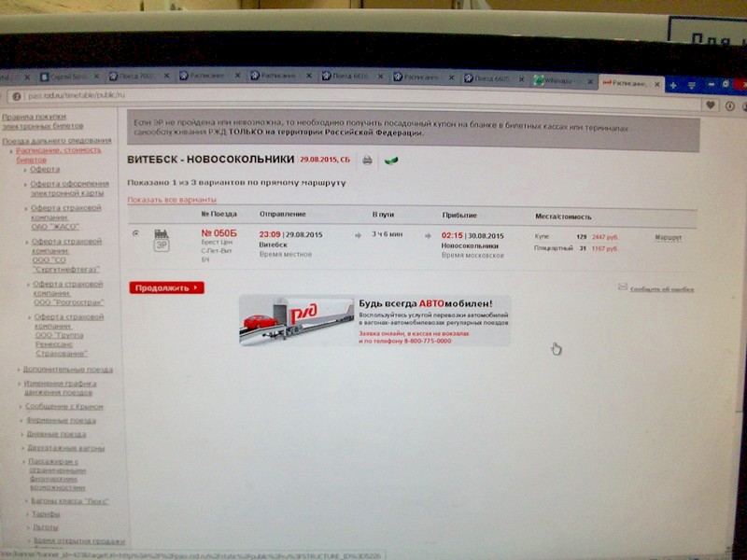Click the ЭР electronic registration badge
747x560 pixels.
point(161,245)
